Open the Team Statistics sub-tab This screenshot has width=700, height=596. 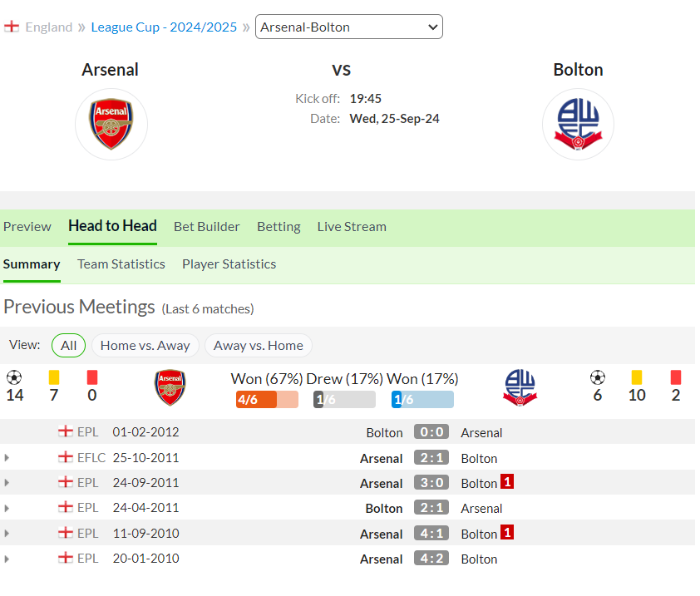(x=121, y=264)
